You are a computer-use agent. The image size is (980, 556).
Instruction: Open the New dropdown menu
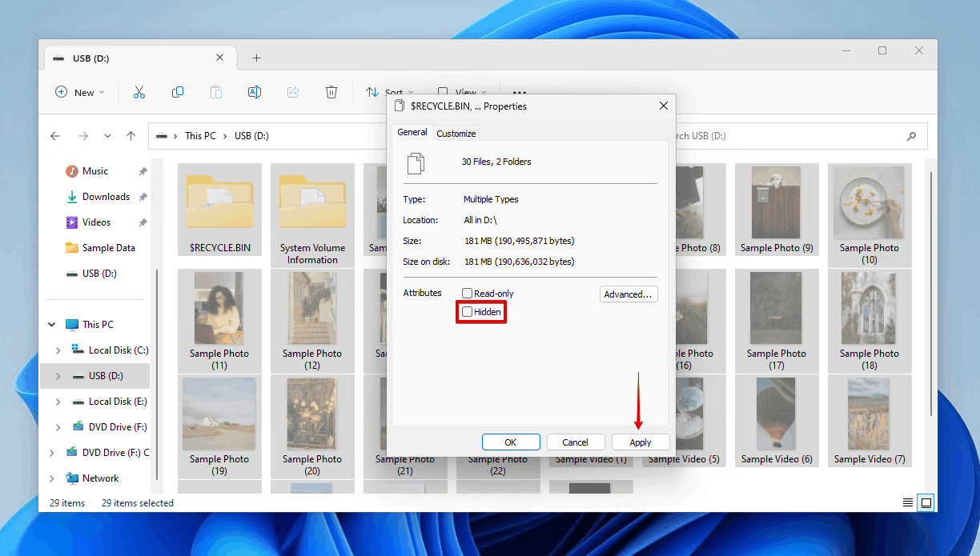point(80,92)
